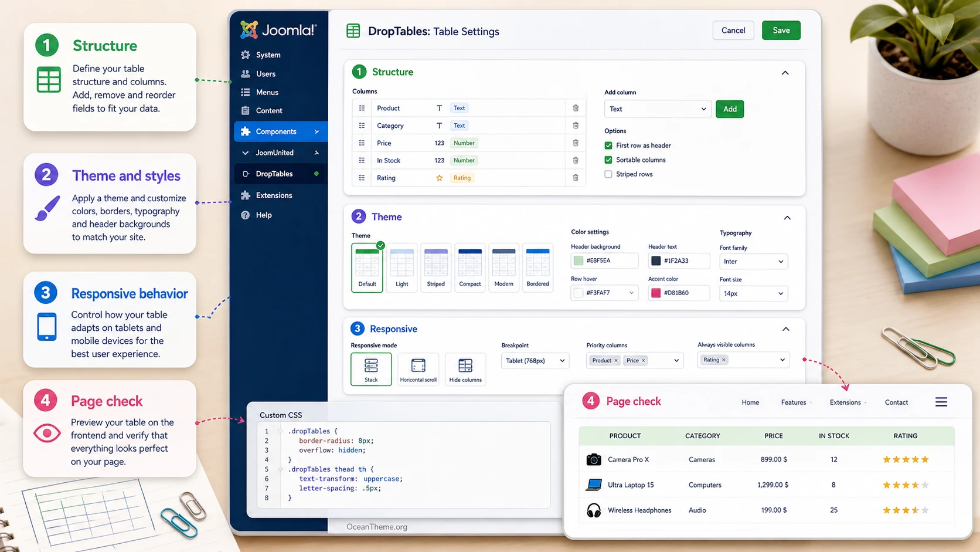The height and width of the screenshot is (552, 980).
Task: Delete the Product column with its trash icon
Action: click(x=576, y=108)
